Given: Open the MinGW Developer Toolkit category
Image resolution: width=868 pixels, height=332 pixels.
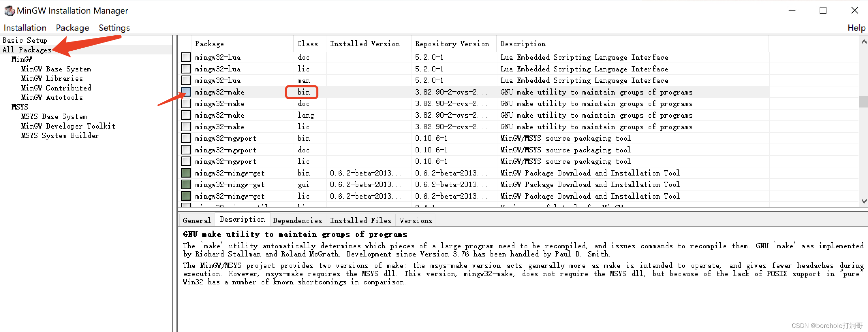Looking at the screenshot, I should pos(68,126).
